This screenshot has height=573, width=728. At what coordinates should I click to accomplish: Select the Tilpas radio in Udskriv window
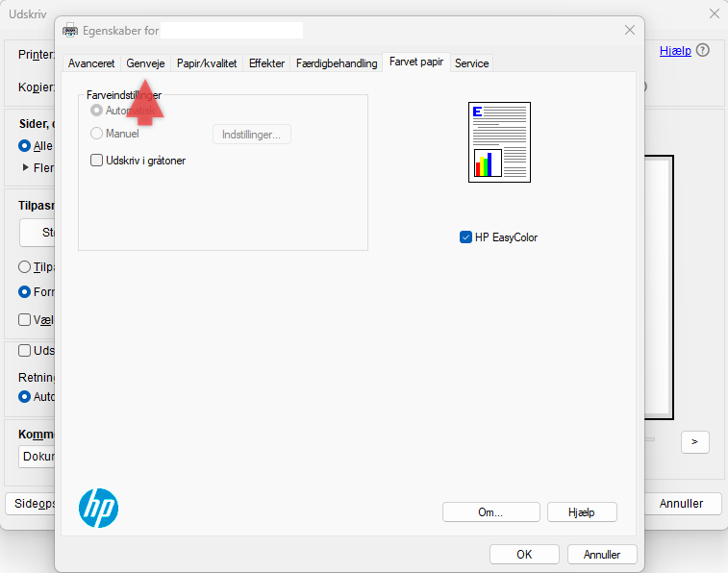(25, 266)
